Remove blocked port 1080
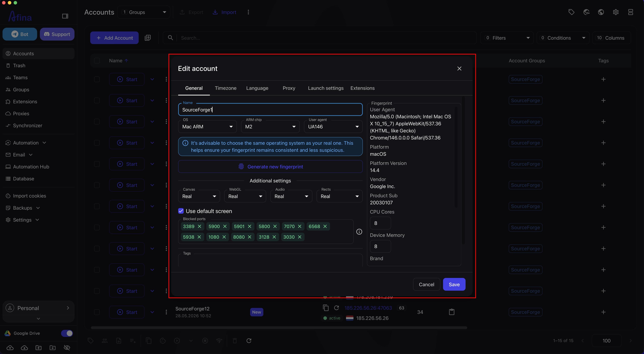644x354 pixels. click(224, 237)
